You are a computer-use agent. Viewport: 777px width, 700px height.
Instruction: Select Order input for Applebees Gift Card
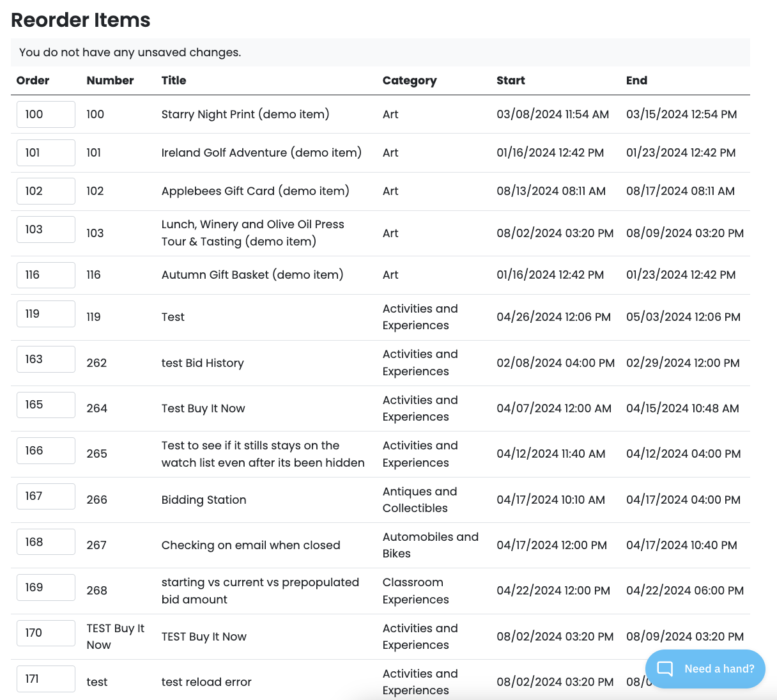point(46,191)
